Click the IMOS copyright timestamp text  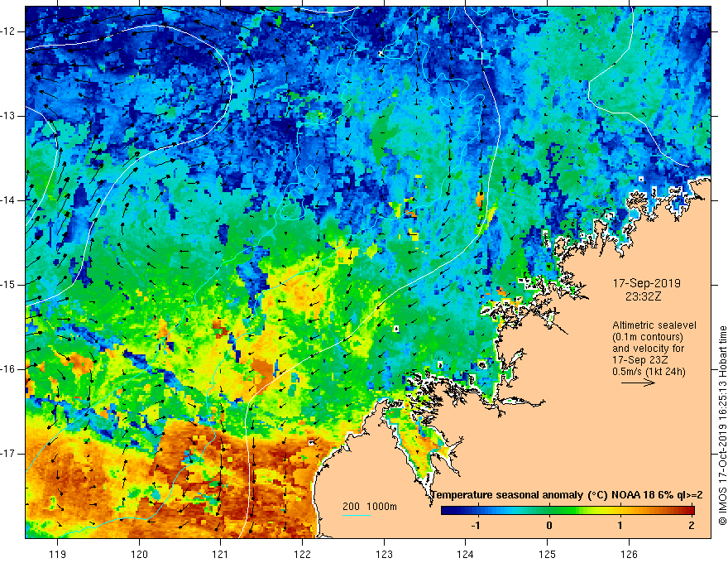click(722, 425)
